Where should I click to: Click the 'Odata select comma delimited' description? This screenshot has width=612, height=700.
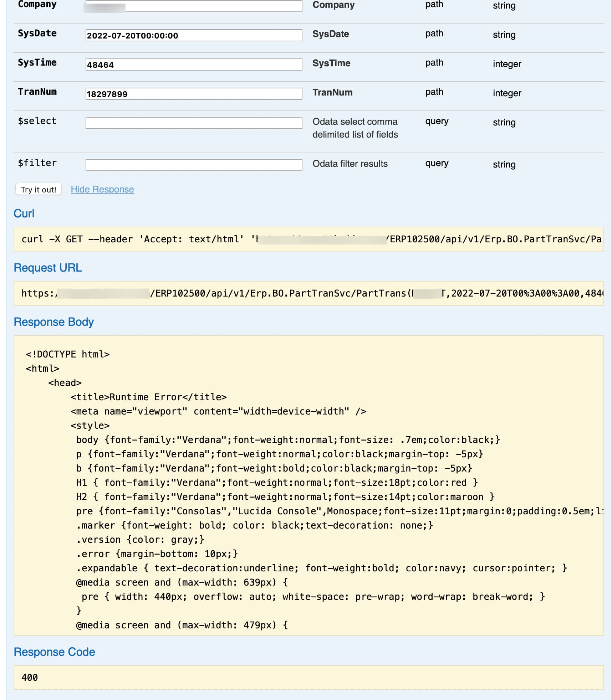[355, 128]
